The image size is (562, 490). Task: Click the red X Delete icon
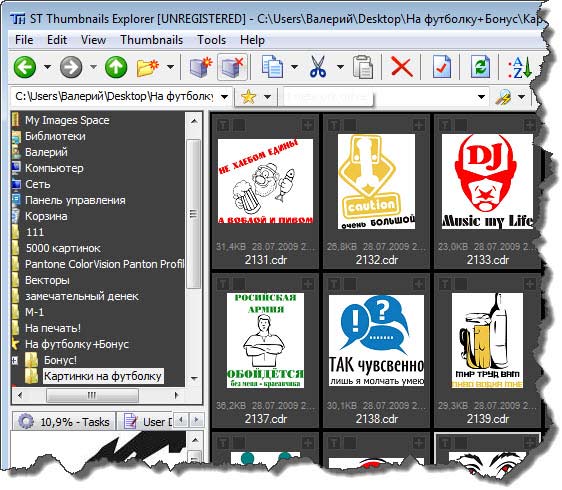pyautogui.click(x=401, y=67)
